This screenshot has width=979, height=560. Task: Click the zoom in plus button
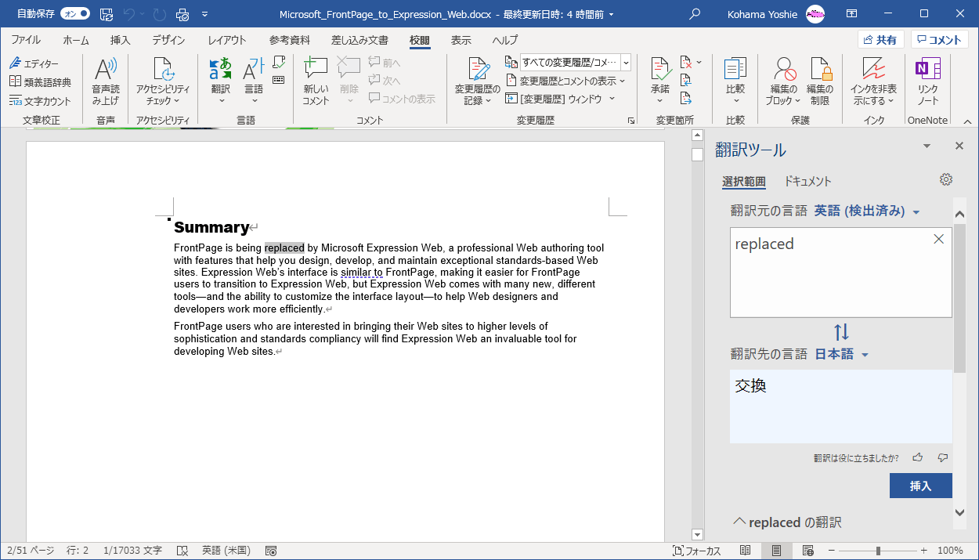click(924, 551)
